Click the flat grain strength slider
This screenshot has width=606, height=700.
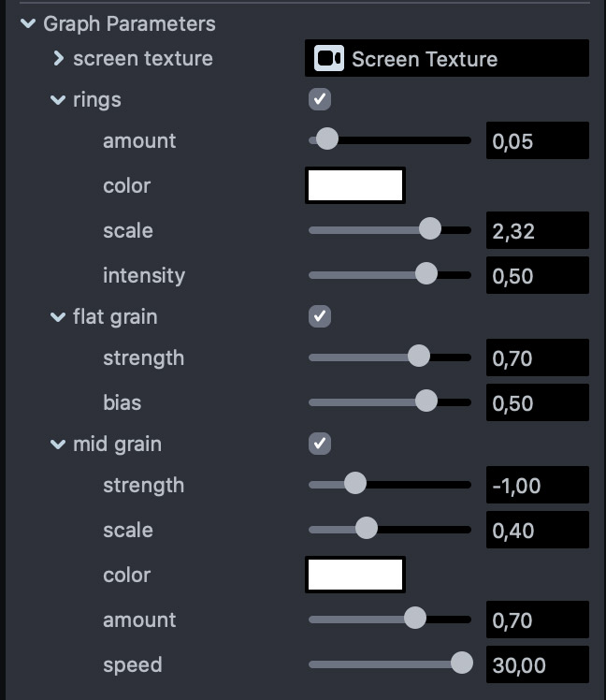click(x=390, y=357)
